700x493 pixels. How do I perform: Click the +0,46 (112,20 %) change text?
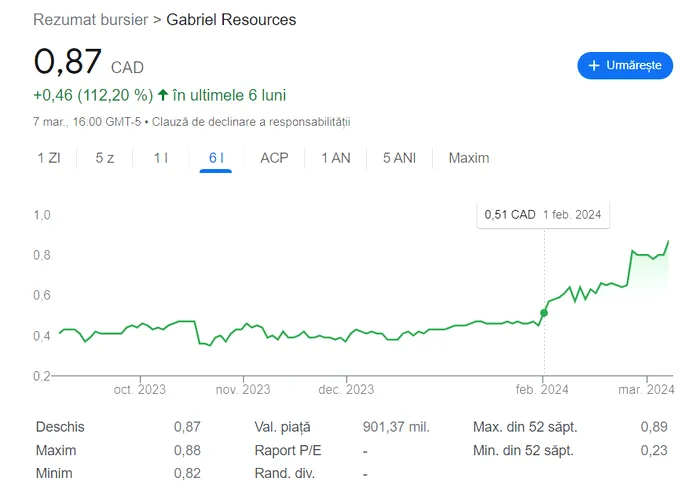(x=93, y=95)
